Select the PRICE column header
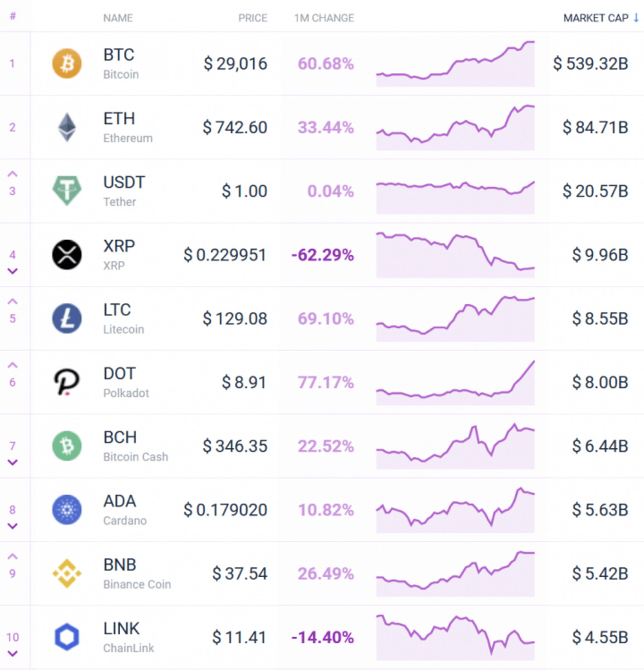Image resolution: width=644 pixels, height=670 pixels. [x=253, y=18]
